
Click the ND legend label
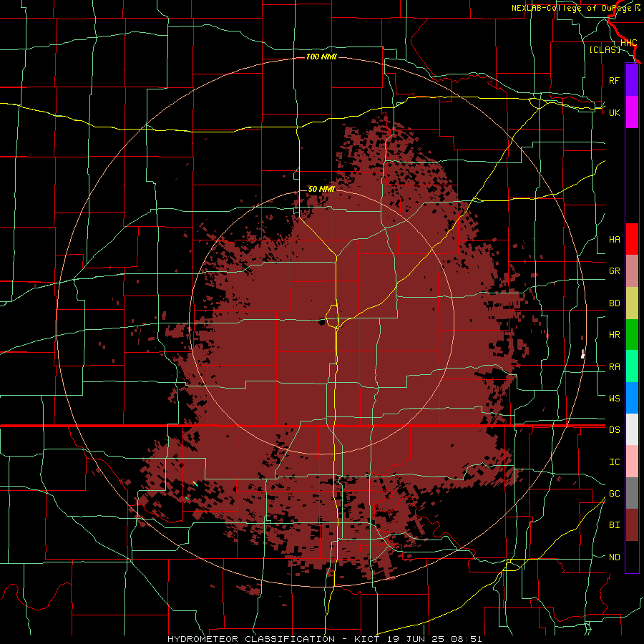614,557
